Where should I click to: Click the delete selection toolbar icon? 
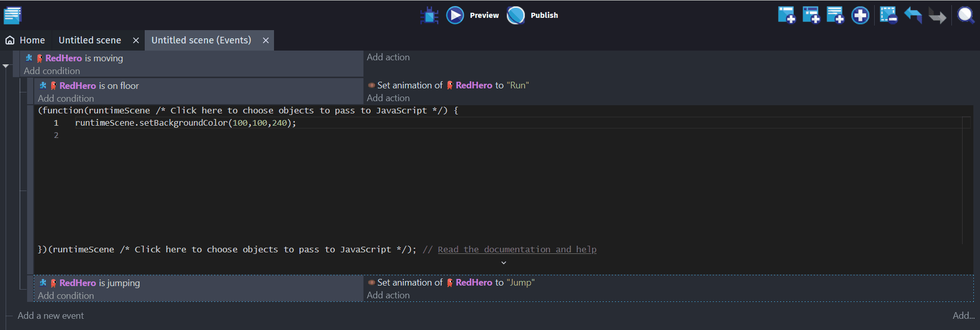[x=888, y=15]
